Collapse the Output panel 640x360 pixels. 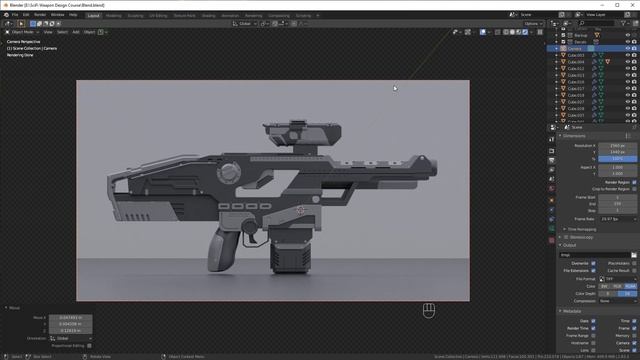point(569,245)
